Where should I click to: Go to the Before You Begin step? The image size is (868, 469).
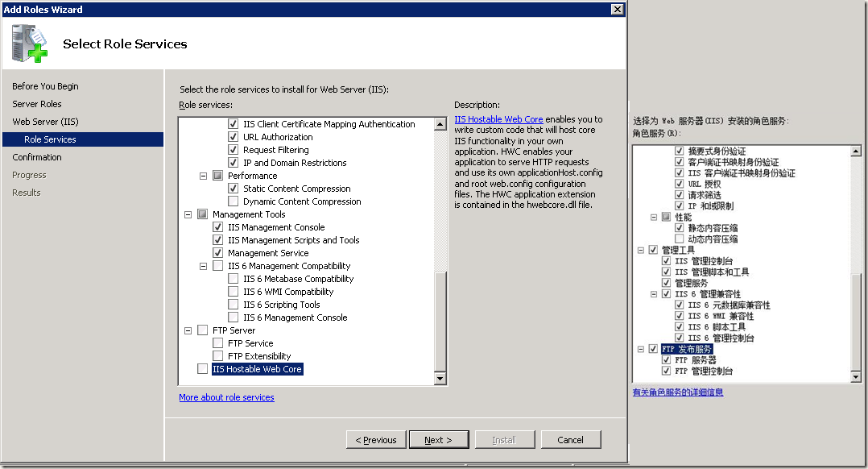pyautogui.click(x=45, y=86)
